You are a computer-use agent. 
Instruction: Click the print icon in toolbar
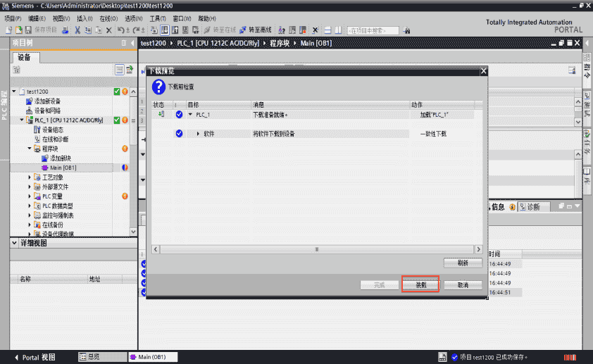click(x=65, y=30)
